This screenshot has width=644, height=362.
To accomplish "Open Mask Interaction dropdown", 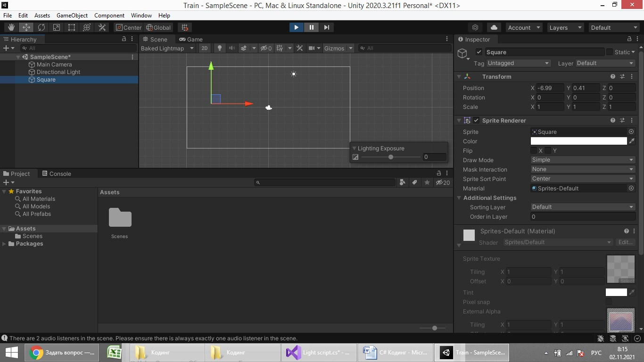I will [x=583, y=169].
